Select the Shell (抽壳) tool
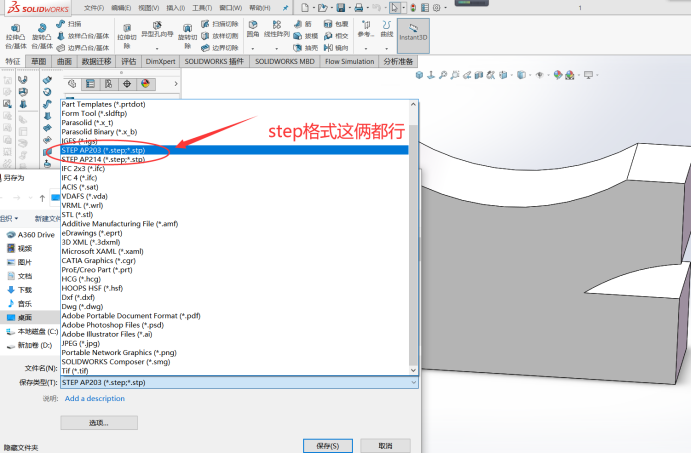The width and height of the screenshot is (691, 454). [x=305, y=48]
